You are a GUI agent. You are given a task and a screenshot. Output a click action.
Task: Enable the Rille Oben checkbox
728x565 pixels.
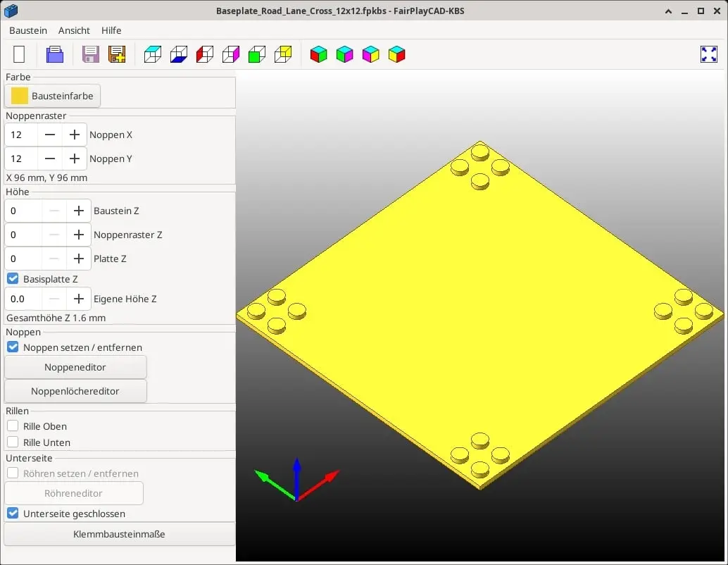pyautogui.click(x=13, y=426)
